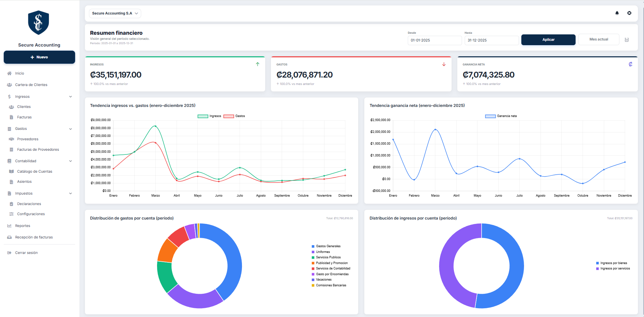The image size is (644, 317).
Task: Click the Mes actual button
Action: [599, 39]
